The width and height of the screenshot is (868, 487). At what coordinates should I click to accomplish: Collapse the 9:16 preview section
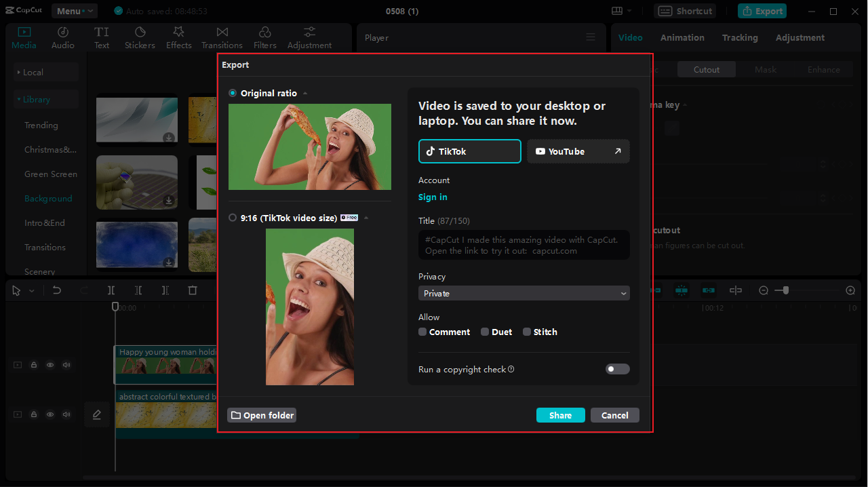[366, 218]
